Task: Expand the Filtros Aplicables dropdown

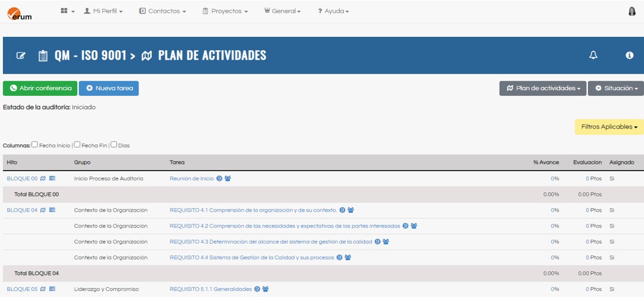Action: pos(609,127)
